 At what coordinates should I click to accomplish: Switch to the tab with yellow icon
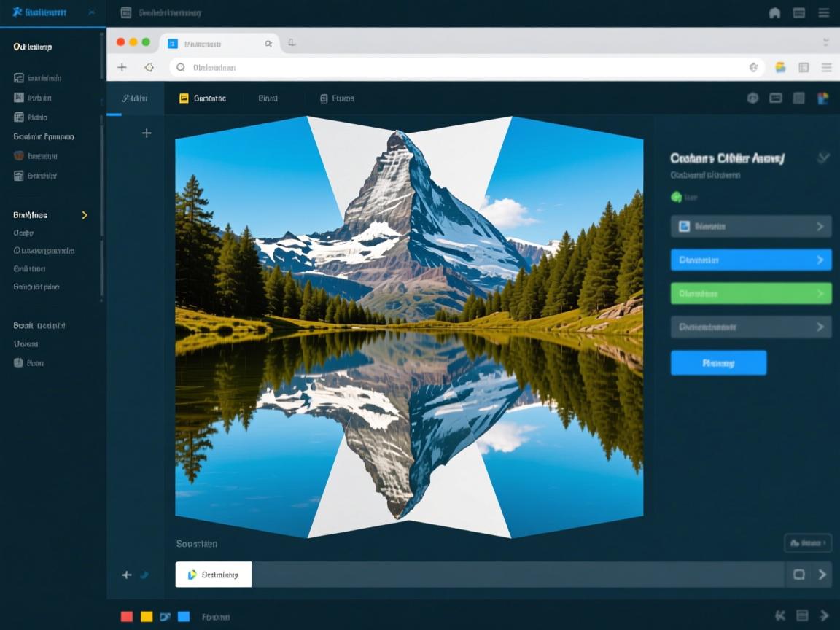(203, 98)
